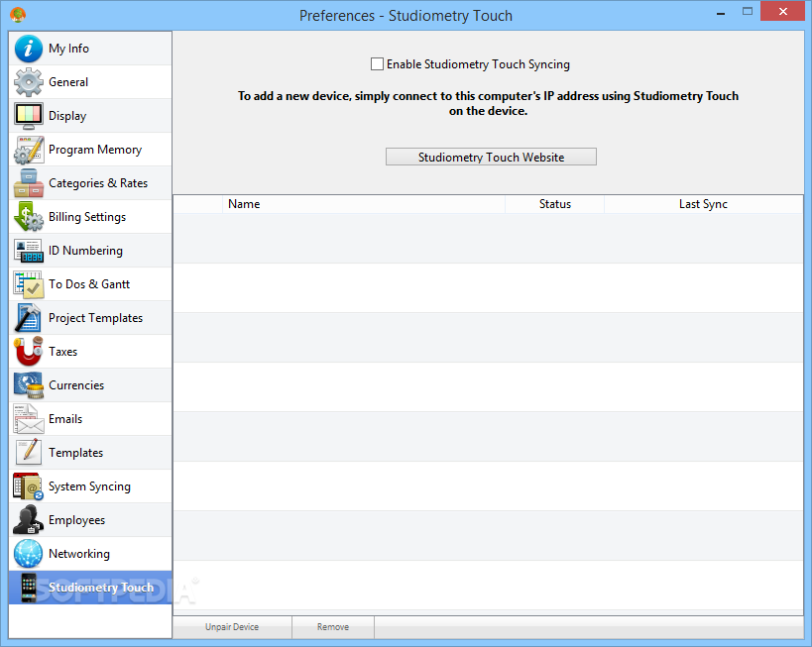The image size is (812, 647).
Task: Click the Project Templates blueprint icon
Action: [x=29, y=318]
